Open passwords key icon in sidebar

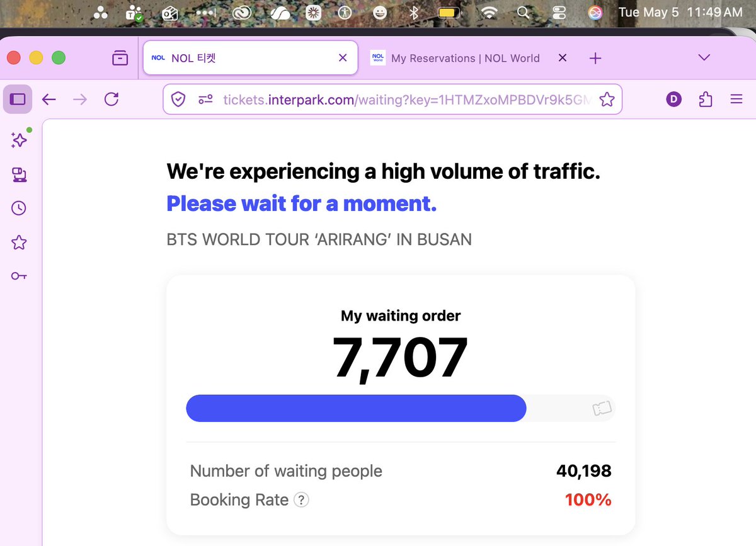[19, 276]
